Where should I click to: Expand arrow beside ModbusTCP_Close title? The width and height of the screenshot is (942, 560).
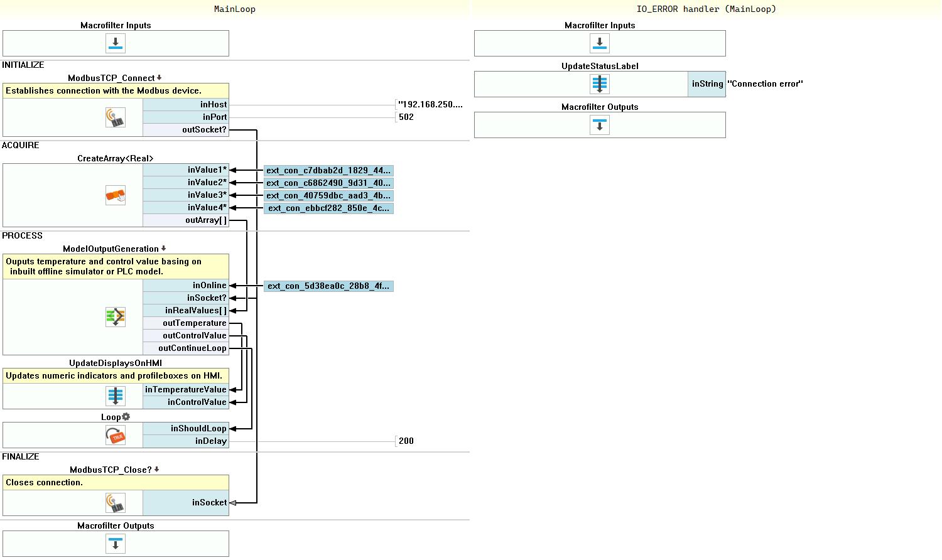(x=157, y=470)
